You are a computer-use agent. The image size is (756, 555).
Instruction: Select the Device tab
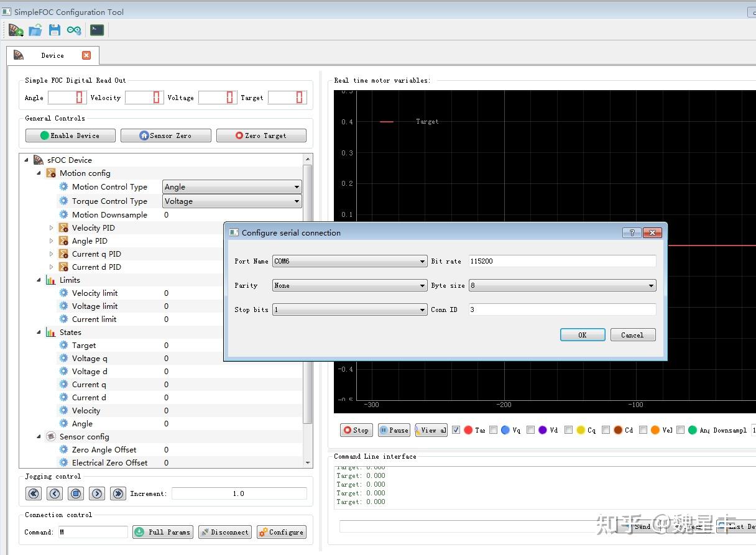click(x=52, y=55)
